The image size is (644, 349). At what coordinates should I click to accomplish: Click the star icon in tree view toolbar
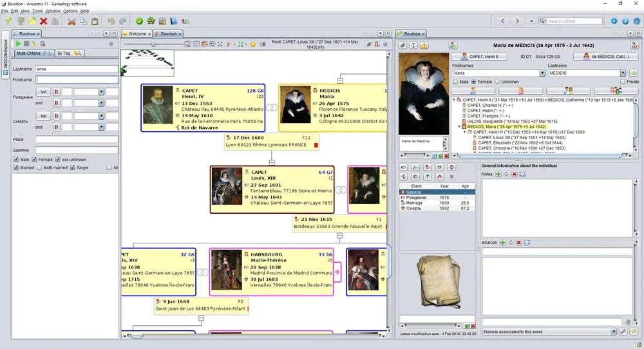tap(253, 44)
